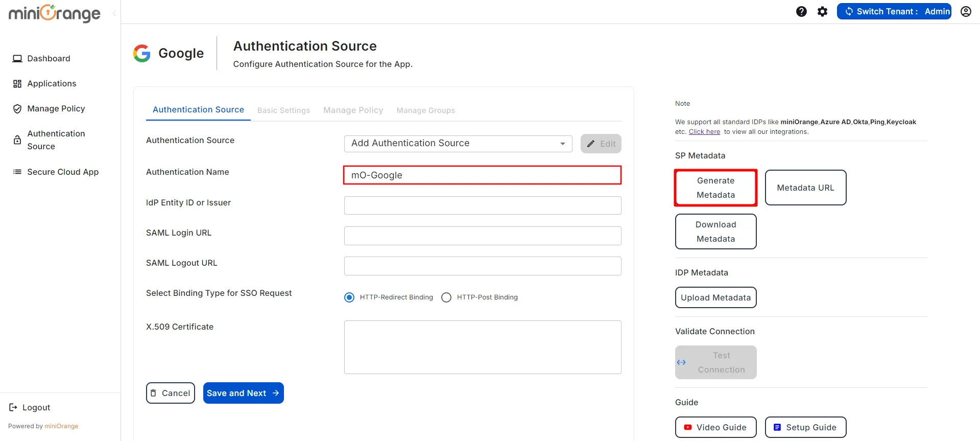The height and width of the screenshot is (441, 980).
Task: Follow the Click here integrations link
Action: coord(704,132)
